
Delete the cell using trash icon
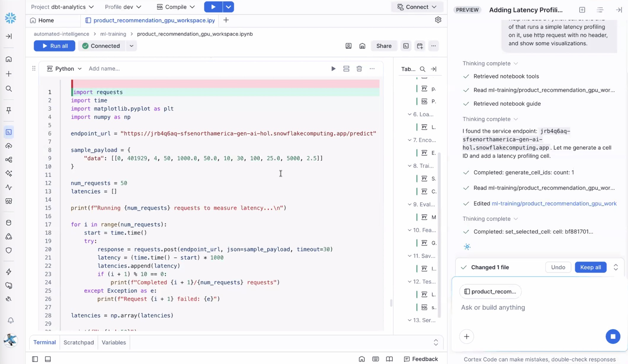(359, 69)
